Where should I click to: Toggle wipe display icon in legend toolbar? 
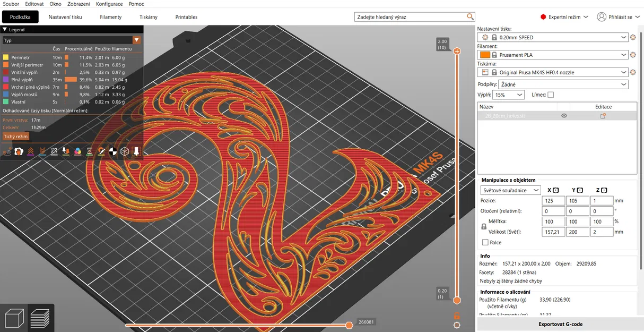19,151
